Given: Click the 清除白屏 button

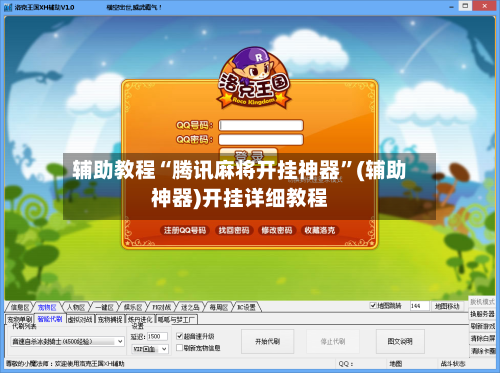Looking at the screenshot, I should pyautogui.click(x=482, y=339).
